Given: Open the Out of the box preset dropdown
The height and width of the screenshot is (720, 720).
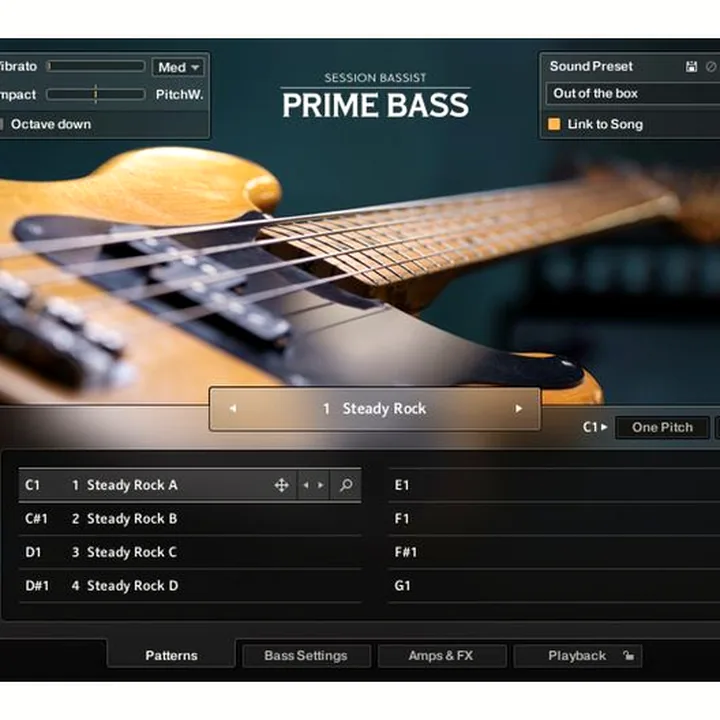Looking at the screenshot, I should 633,94.
